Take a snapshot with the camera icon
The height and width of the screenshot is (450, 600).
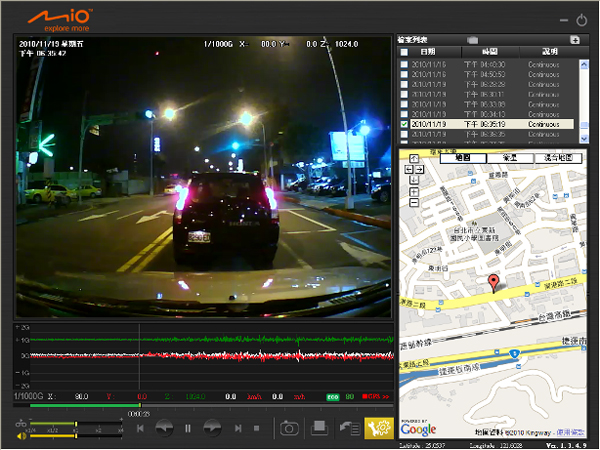[x=290, y=428]
